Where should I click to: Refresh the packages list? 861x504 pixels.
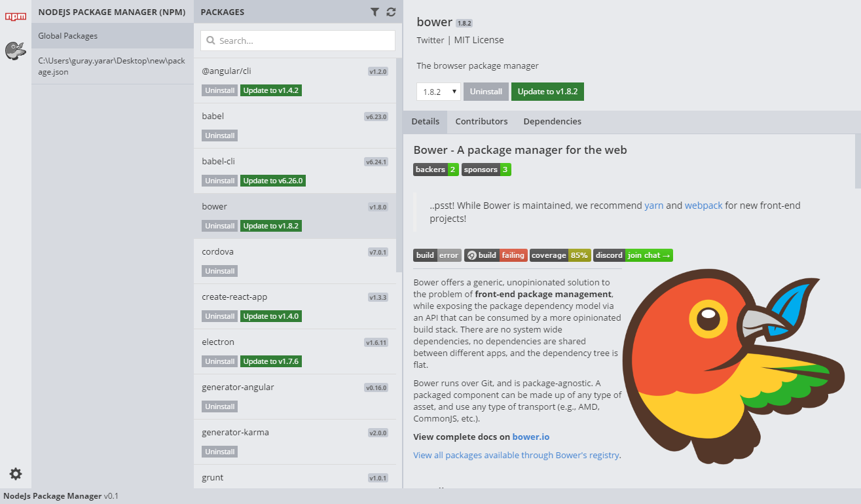(391, 12)
